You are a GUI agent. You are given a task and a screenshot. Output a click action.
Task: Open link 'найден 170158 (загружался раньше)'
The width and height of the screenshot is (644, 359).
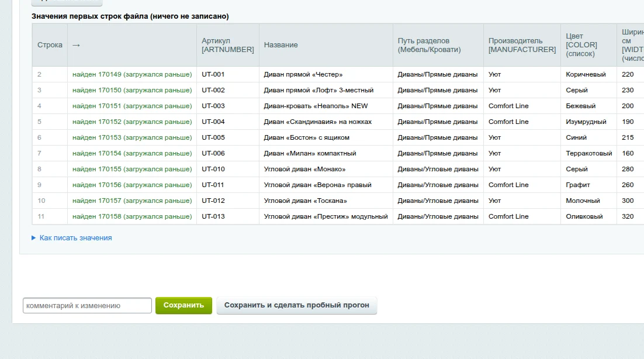point(132,216)
